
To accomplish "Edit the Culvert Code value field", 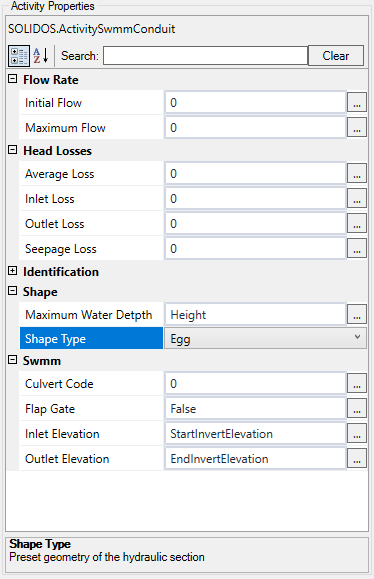I will [x=255, y=383].
